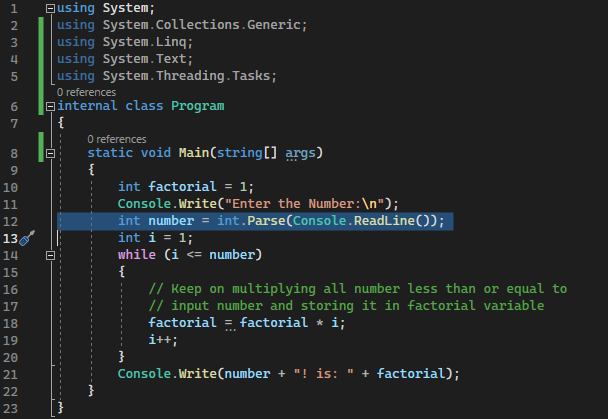This screenshot has height=419, width=608.
Task: Collapse the while loop block
Action: (x=50, y=255)
